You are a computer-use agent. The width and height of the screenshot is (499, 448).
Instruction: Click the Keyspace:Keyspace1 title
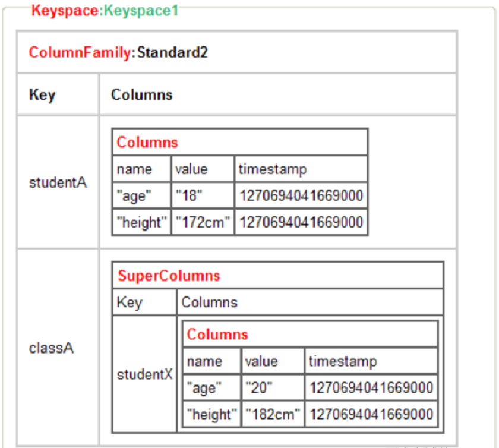(105, 10)
